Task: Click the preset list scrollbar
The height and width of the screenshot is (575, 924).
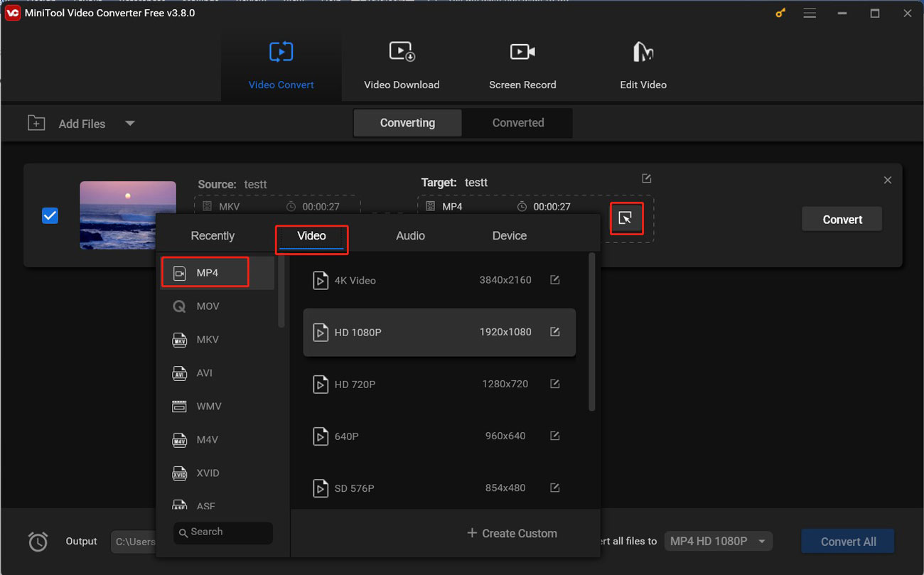Action: 592,333
